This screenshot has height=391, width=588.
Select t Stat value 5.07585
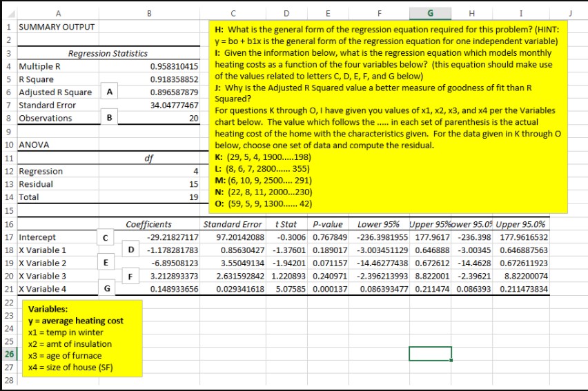point(291,289)
